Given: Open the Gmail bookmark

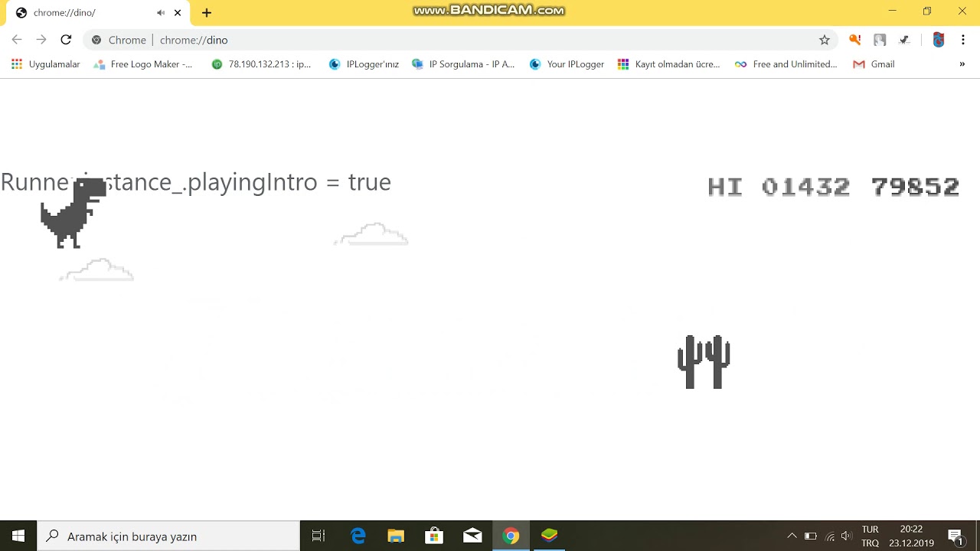Looking at the screenshot, I should (874, 64).
